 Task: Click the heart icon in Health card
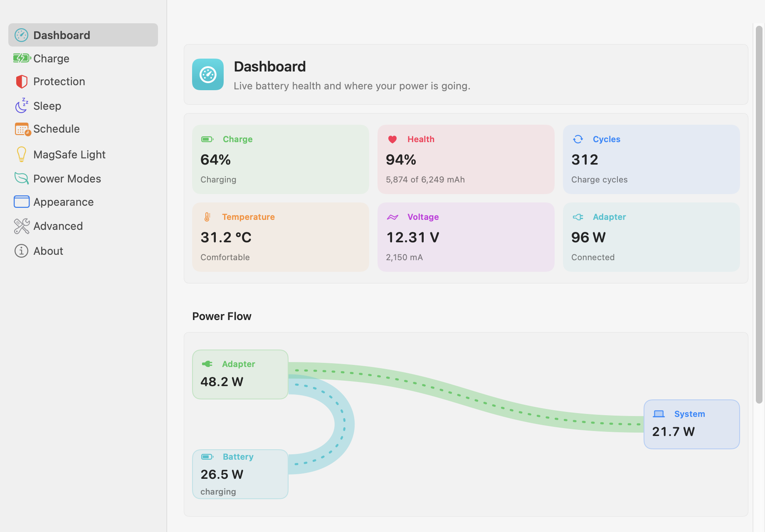392,139
